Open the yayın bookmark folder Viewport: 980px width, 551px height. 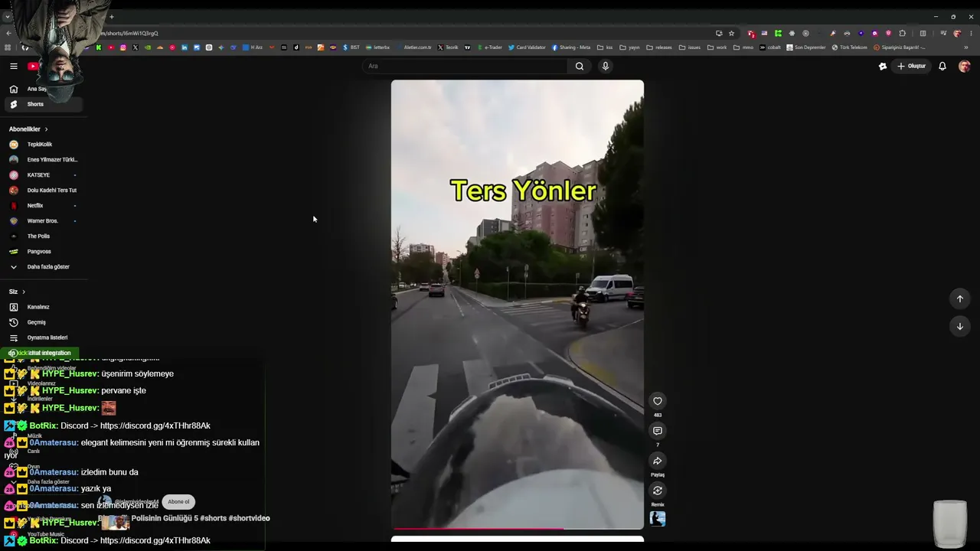click(630, 47)
